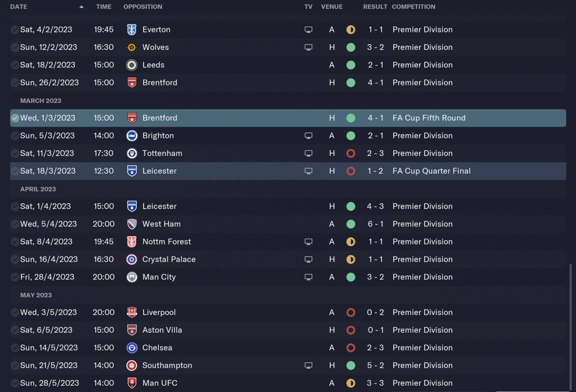Click the Southampton club badge icon
576x392 pixels.
tap(132, 365)
